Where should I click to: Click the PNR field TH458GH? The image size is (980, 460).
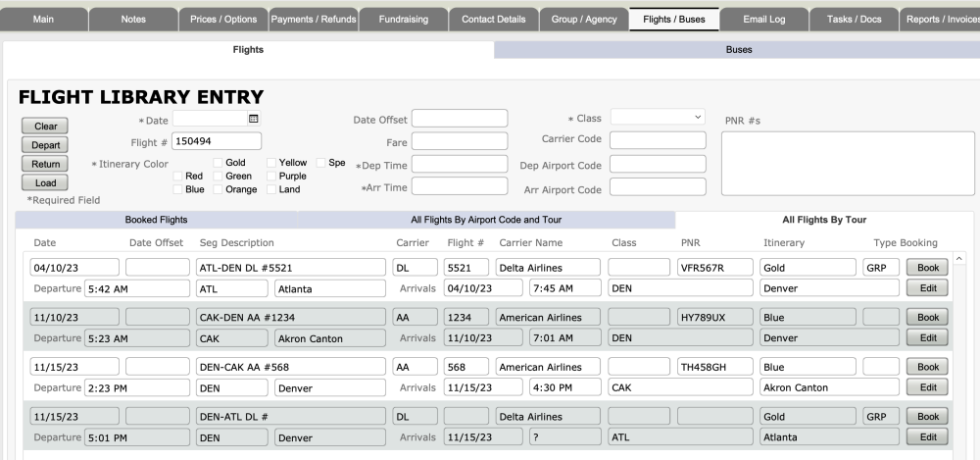click(715, 367)
